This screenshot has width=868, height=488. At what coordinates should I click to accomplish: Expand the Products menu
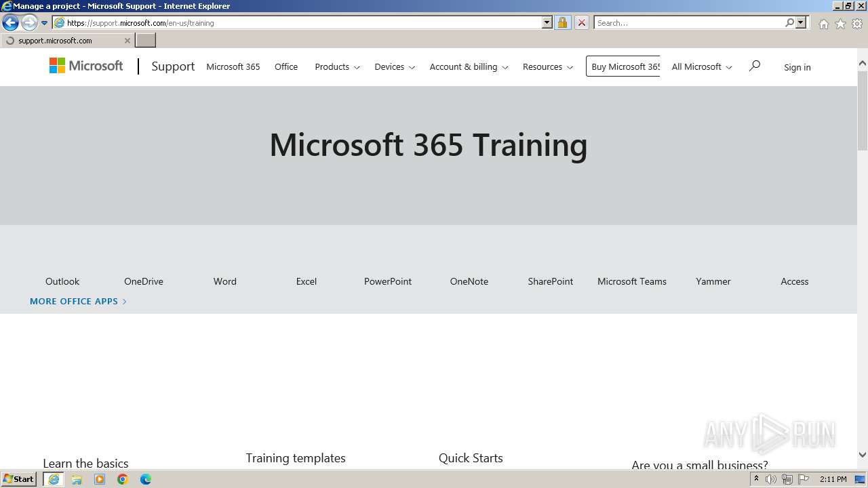click(x=337, y=66)
